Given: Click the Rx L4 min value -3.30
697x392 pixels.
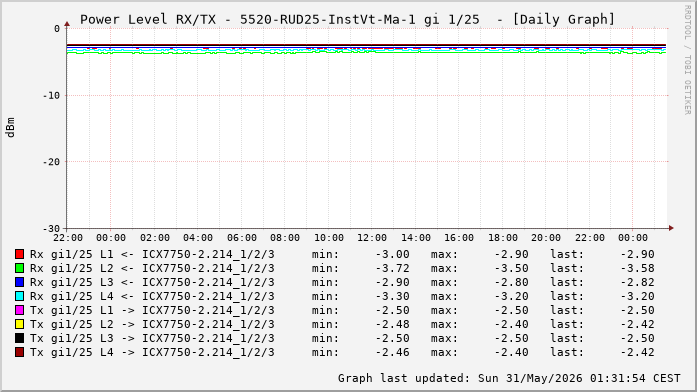Looking at the screenshot, I should click(393, 296).
